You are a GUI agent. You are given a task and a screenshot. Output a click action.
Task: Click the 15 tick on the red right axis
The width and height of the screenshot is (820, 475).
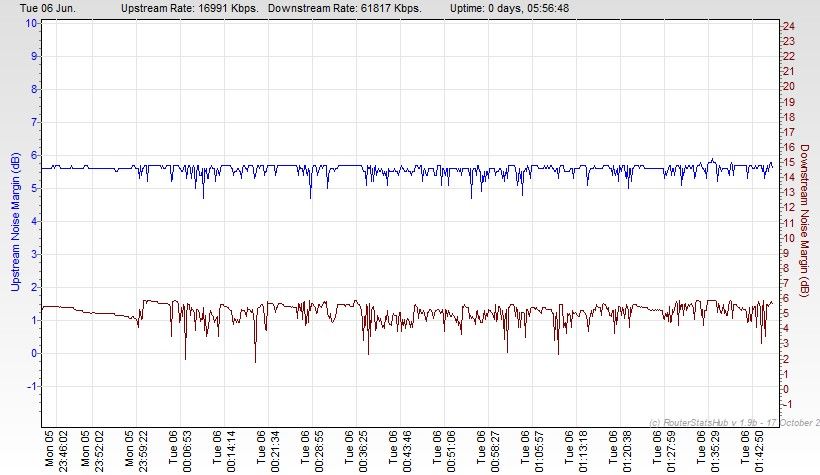[x=788, y=162]
